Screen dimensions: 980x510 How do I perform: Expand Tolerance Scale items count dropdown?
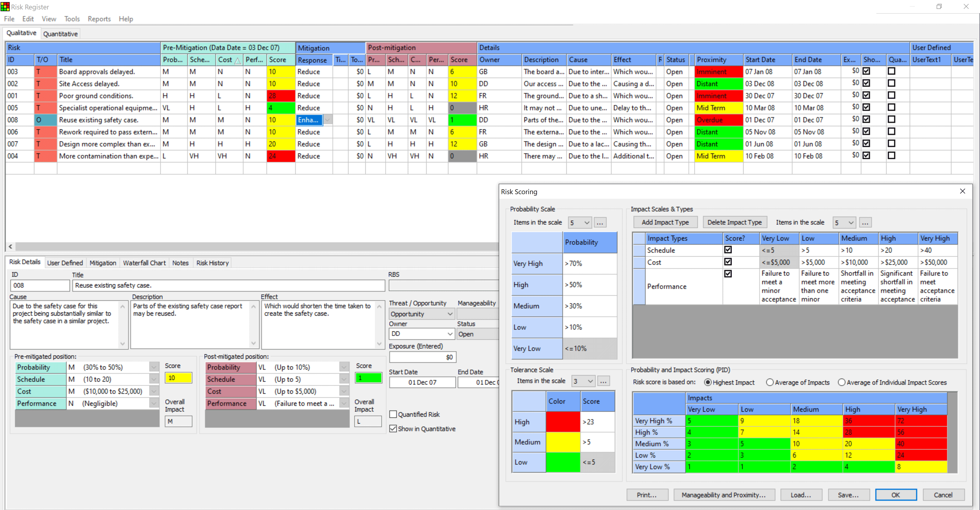pyautogui.click(x=590, y=381)
